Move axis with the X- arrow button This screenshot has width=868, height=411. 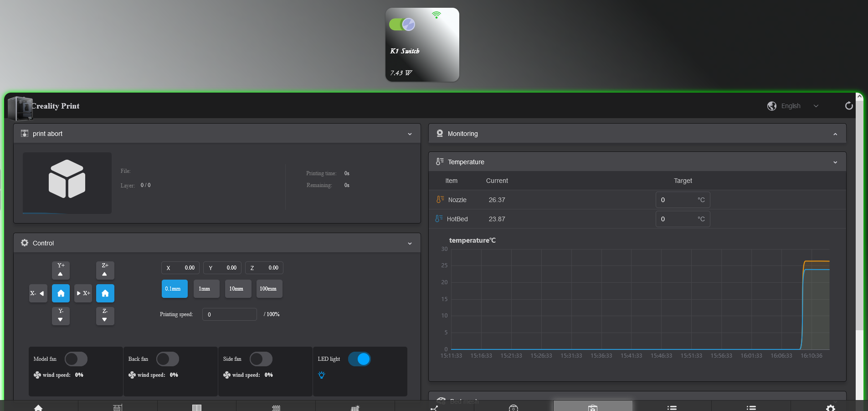[x=38, y=293]
